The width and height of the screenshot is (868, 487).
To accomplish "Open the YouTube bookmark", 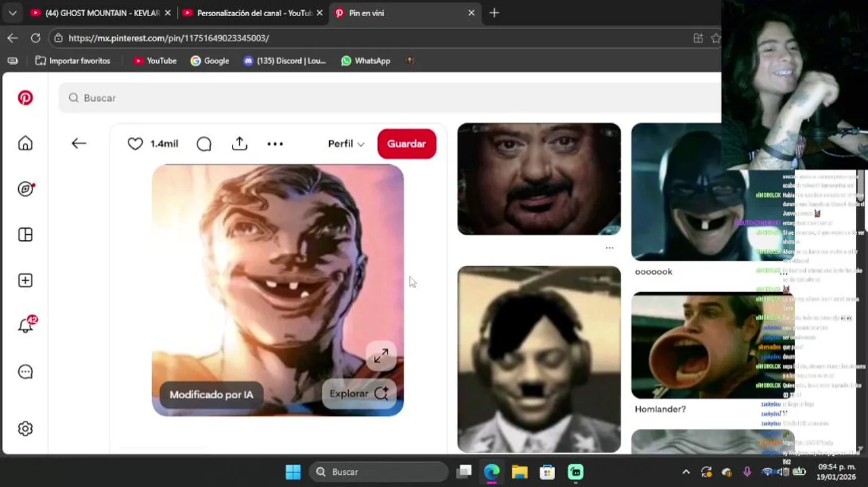I will pos(155,61).
